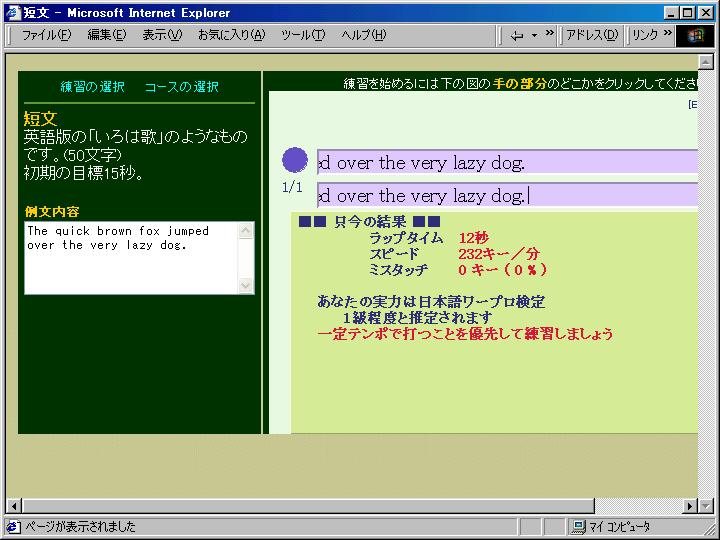The width and height of the screenshot is (720, 540).
Task: Open the ツール(T) menu
Action: [303, 35]
